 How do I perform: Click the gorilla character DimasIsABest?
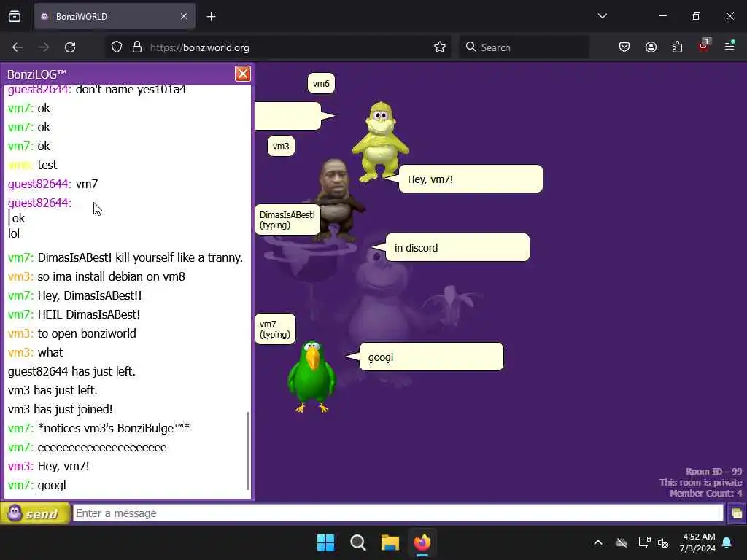click(337, 199)
